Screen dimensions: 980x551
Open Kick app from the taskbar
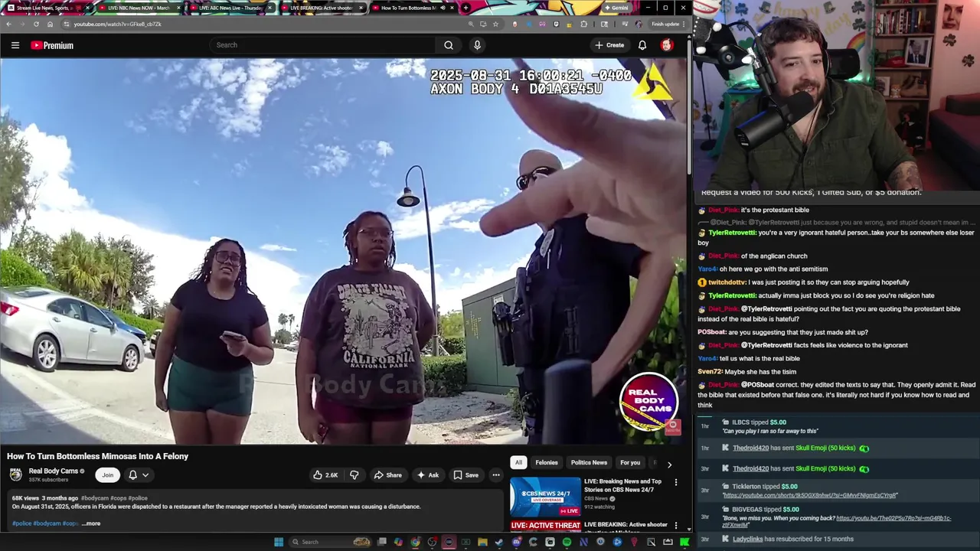coord(684,542)
